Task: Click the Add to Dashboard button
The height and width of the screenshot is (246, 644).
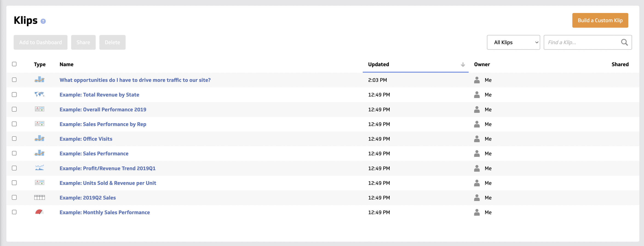Action: click(40, 42)
